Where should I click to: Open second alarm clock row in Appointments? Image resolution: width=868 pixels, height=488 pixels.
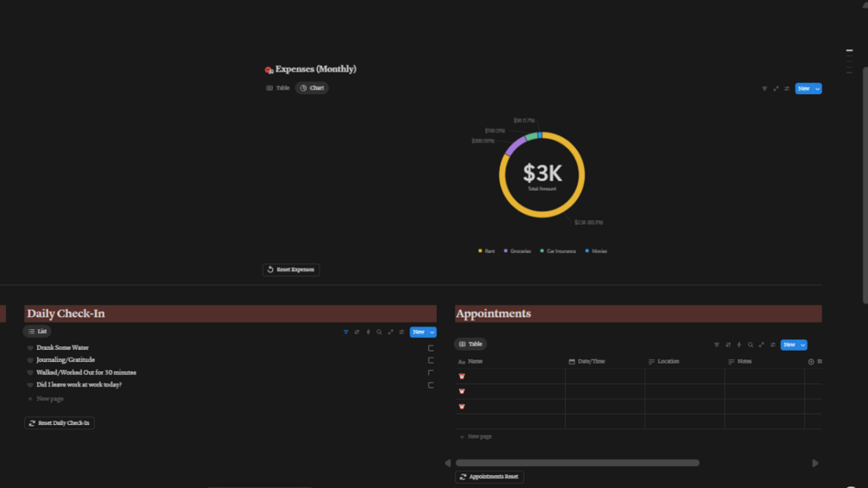click(462, 391)
